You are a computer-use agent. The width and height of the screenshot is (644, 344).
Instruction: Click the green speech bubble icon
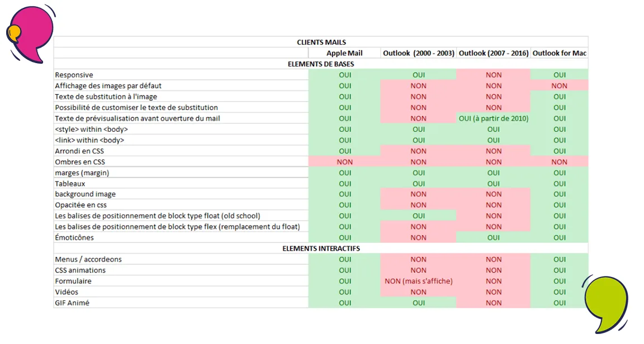point(606,303)
